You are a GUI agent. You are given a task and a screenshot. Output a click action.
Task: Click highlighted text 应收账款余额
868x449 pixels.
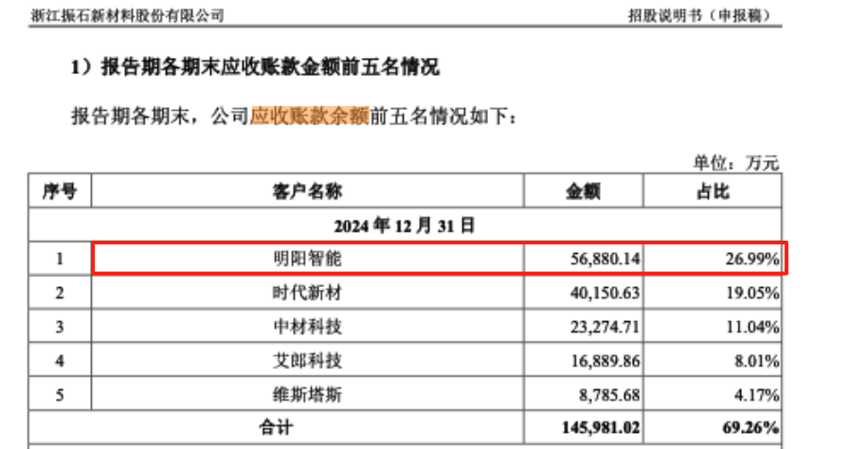310,117
